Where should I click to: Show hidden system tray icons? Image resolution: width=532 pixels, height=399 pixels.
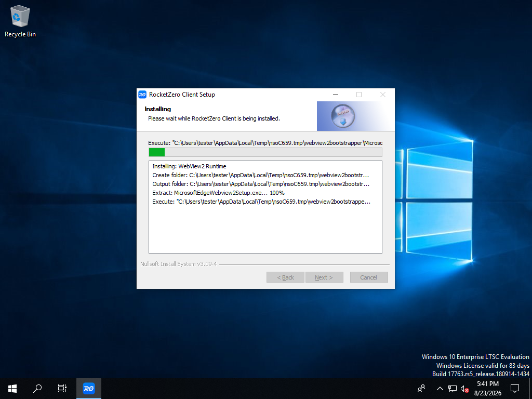(440, 389)
